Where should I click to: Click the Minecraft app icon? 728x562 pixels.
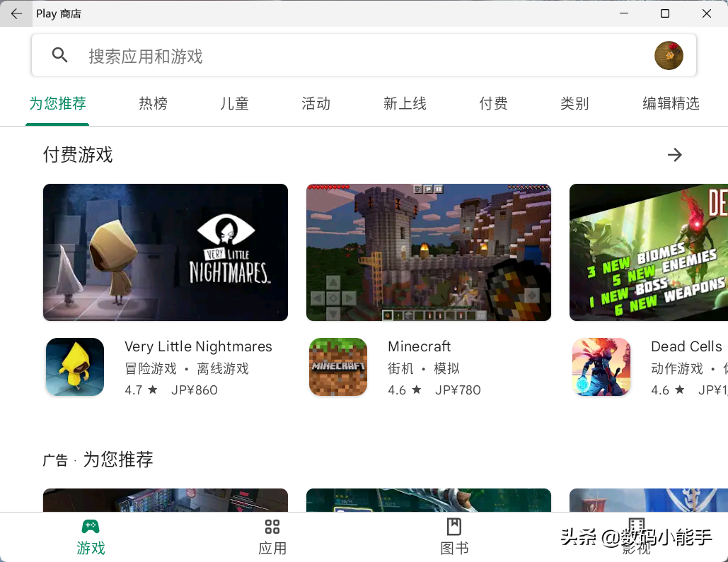338,367
